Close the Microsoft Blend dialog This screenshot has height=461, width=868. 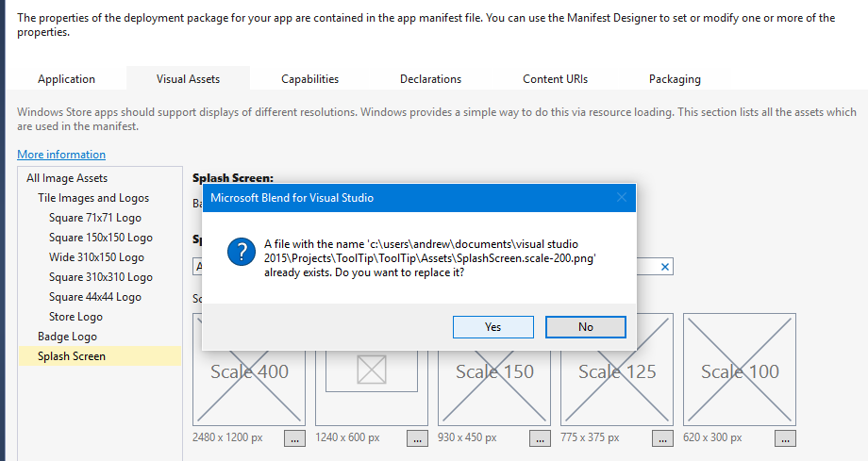pos(622,198)
